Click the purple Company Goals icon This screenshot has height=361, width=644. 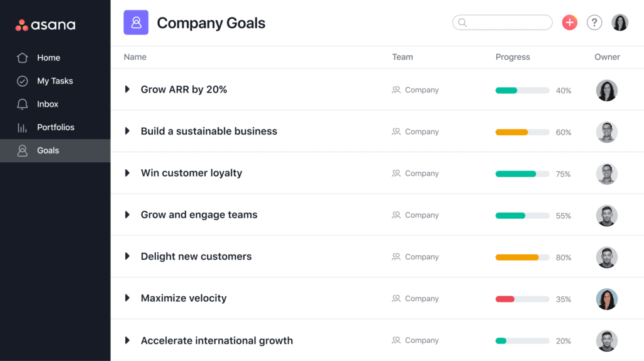pos(136,23)
